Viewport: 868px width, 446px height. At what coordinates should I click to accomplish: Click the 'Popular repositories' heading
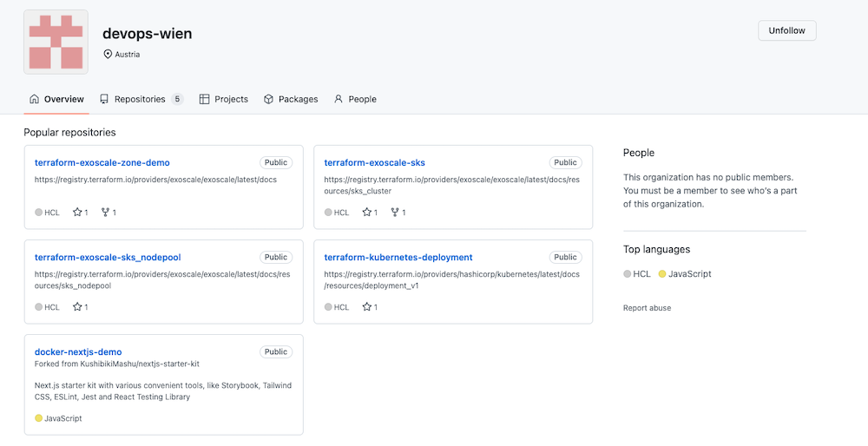[x=69, y=132]
